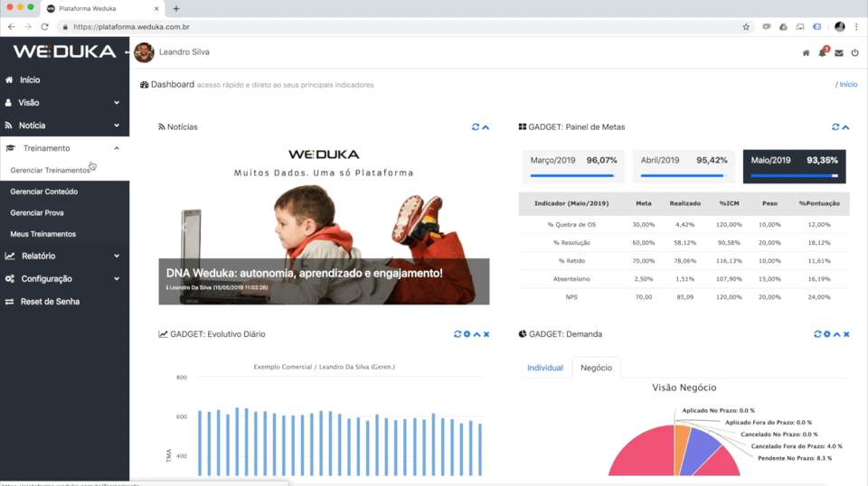Click the Configuração gears icon in sidebar
The height and width of the screenshot is (486, 868).
point(9,278)
